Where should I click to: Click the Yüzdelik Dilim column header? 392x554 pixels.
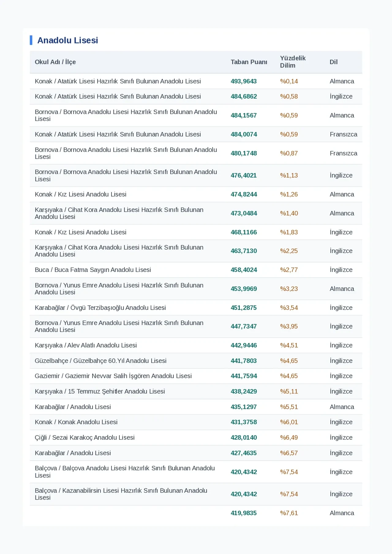click(293, 62)
